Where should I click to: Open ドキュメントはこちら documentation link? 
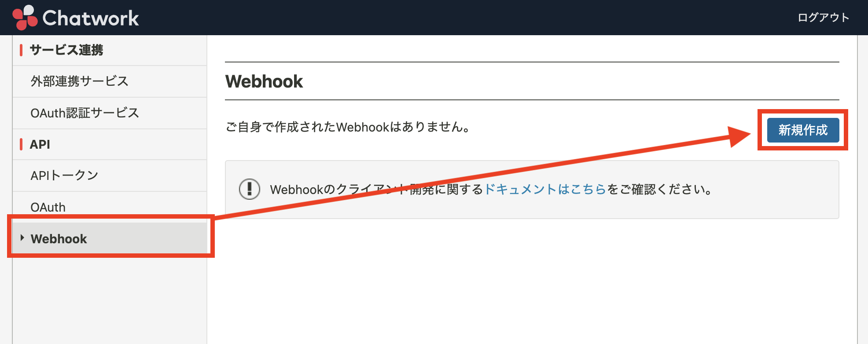545,189
